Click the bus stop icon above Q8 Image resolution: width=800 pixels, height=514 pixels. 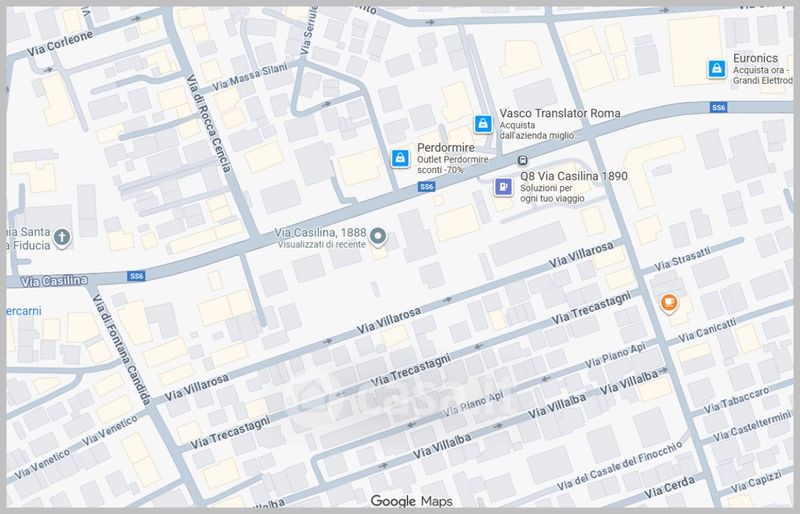click(x=521, y=160)
